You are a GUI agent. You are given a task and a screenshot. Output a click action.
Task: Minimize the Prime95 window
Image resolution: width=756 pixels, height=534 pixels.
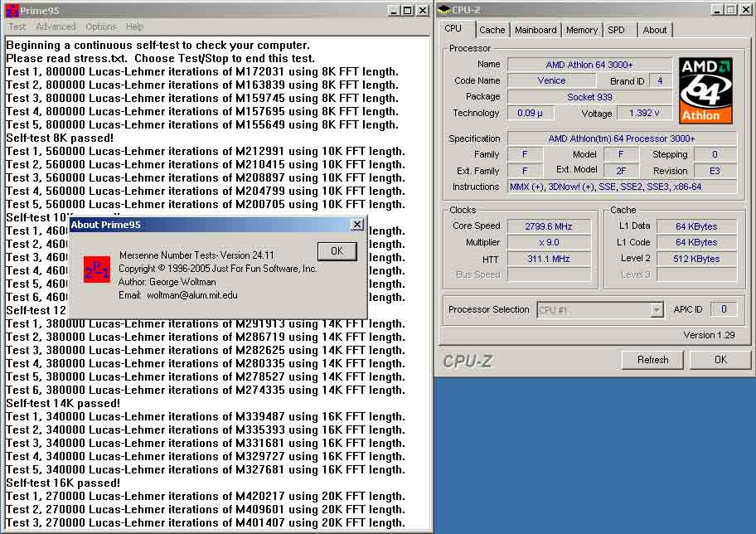point(394,10)
